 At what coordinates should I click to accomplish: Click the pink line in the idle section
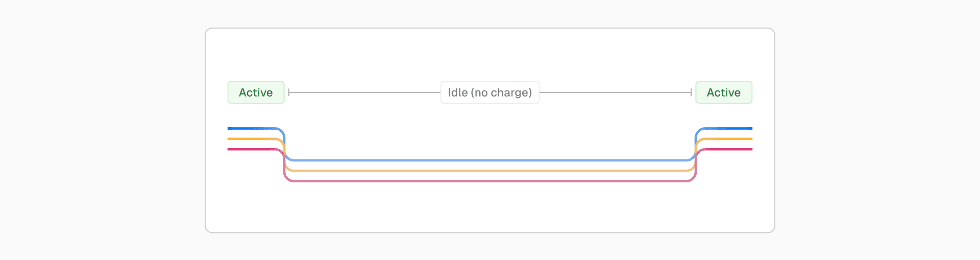[490, 181]
